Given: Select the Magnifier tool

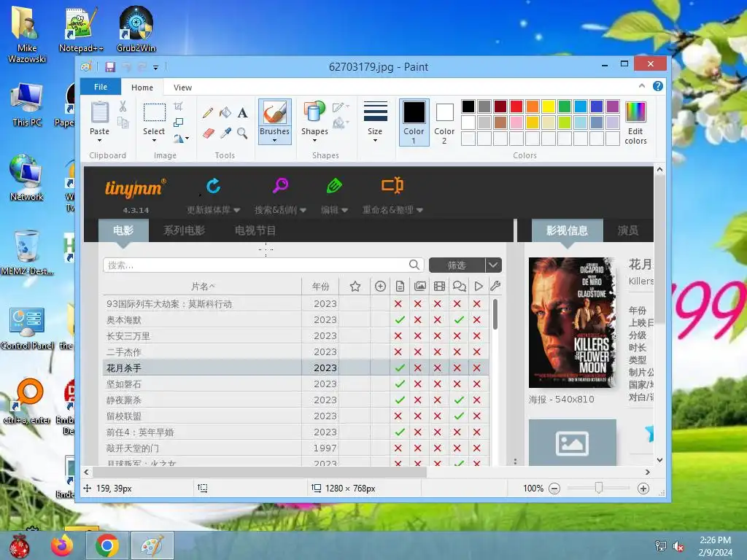Looking at the screenshot, I should pos(242,133).
